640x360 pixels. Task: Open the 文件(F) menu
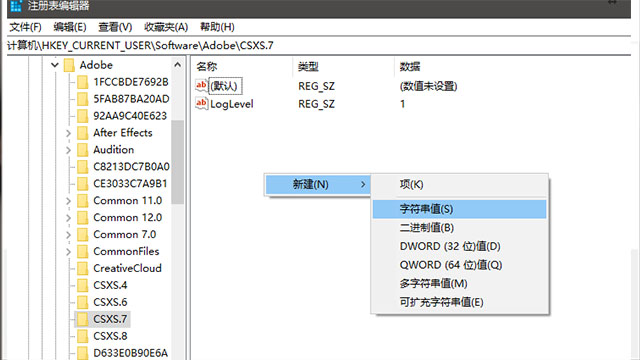coord(26,27)
